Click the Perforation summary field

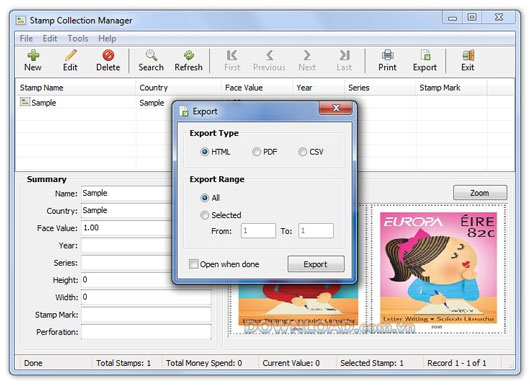146,332
